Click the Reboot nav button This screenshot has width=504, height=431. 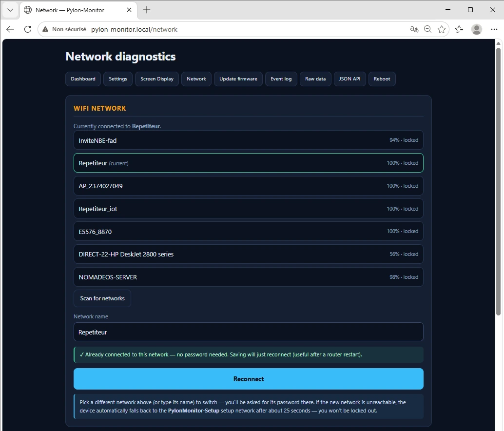pos(382,79)
